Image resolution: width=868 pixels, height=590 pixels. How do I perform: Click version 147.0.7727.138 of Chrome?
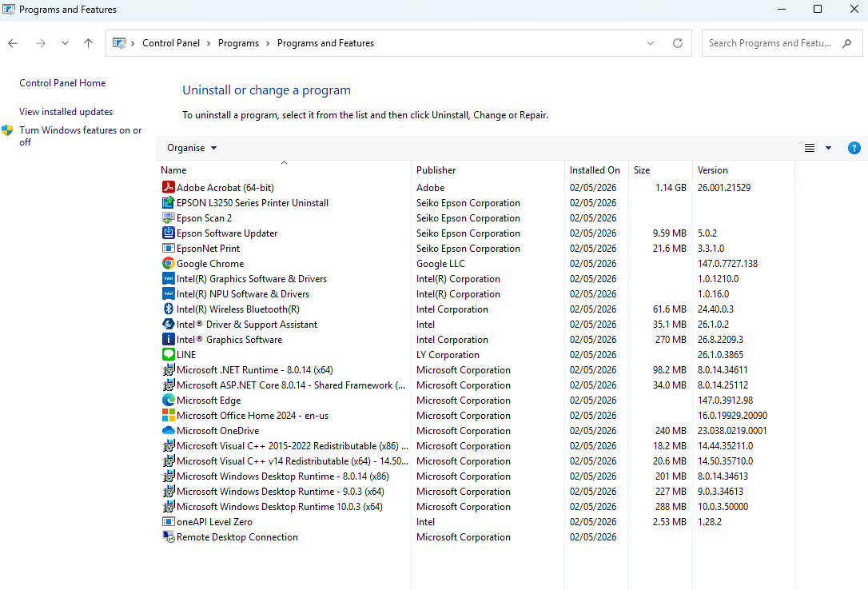click(x=727, y=264)
